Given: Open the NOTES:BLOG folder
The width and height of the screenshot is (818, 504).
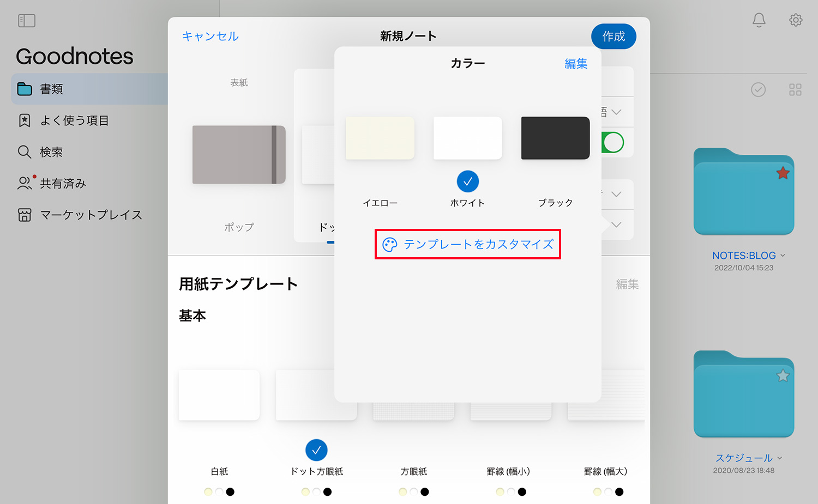Looking at the screenshot, I should click(x=744, y=191).
